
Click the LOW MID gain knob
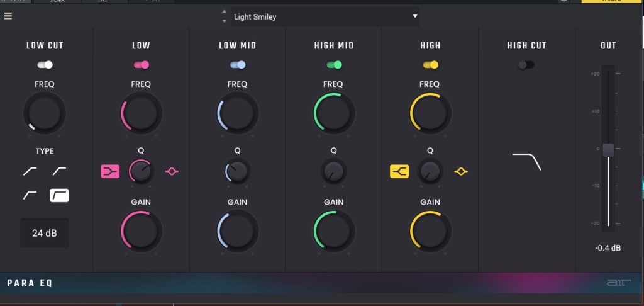click(x=238, y=230)
